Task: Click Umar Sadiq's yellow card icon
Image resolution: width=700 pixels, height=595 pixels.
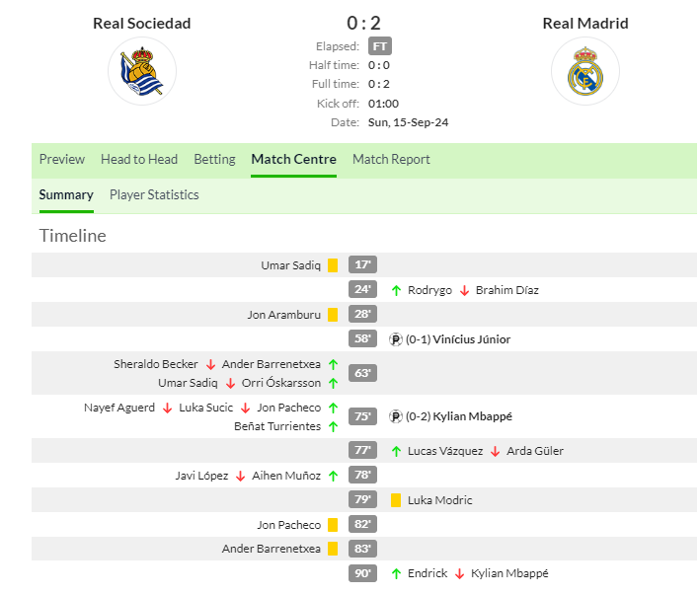Action: tap(334, 265)
